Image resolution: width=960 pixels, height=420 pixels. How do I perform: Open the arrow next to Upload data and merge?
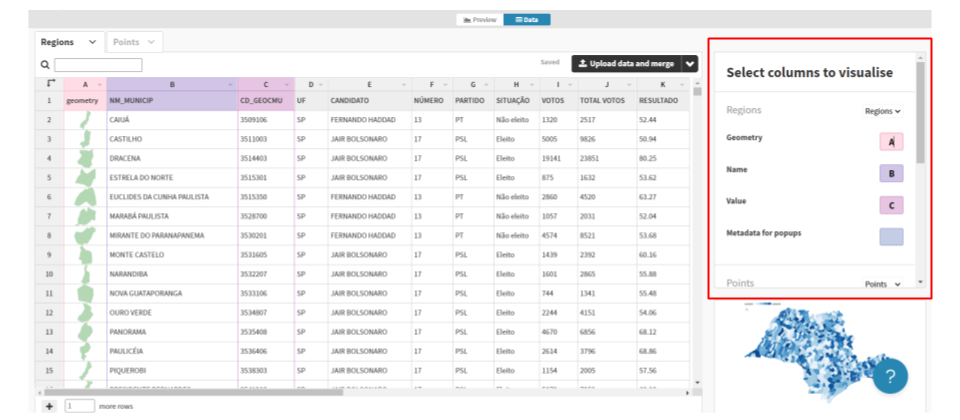pos(689,64)
